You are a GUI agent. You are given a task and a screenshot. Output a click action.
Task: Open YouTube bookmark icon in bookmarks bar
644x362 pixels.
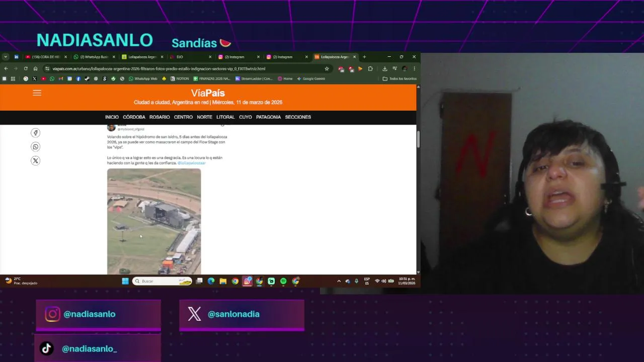[43, 78]
